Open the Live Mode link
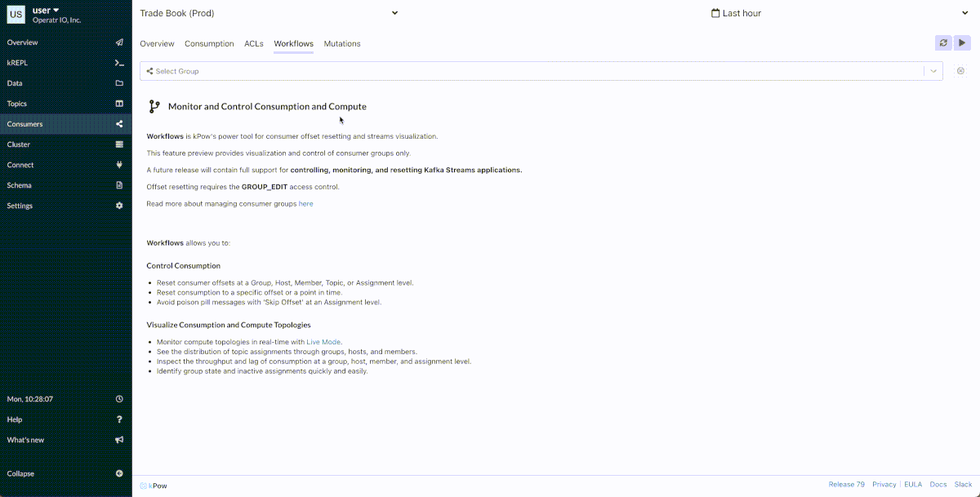Screen dimensions: 980x497 [323, 342]
